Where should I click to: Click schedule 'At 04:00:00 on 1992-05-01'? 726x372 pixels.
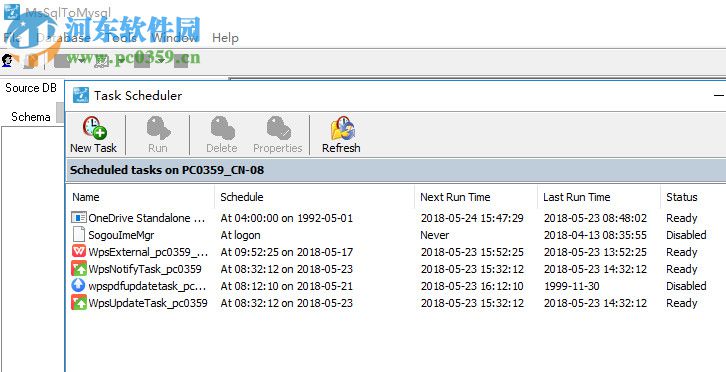(x=287, y=218)
